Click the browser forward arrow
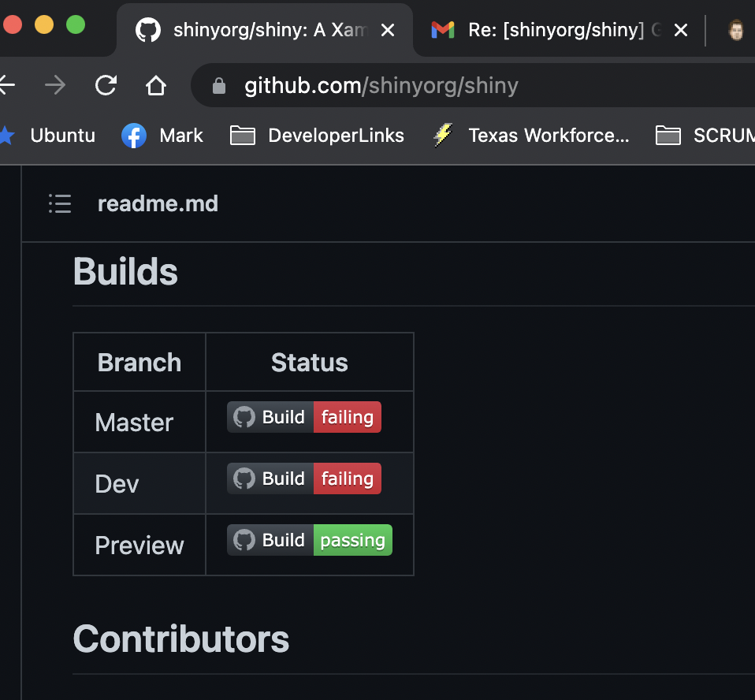Screen dimensions: 755x700 click(55, 85)
